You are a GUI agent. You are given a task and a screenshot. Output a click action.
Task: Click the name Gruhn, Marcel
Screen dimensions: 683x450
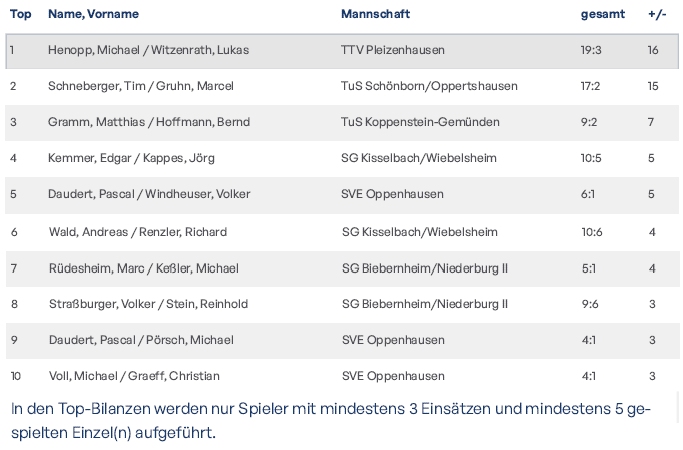point(200,86)
